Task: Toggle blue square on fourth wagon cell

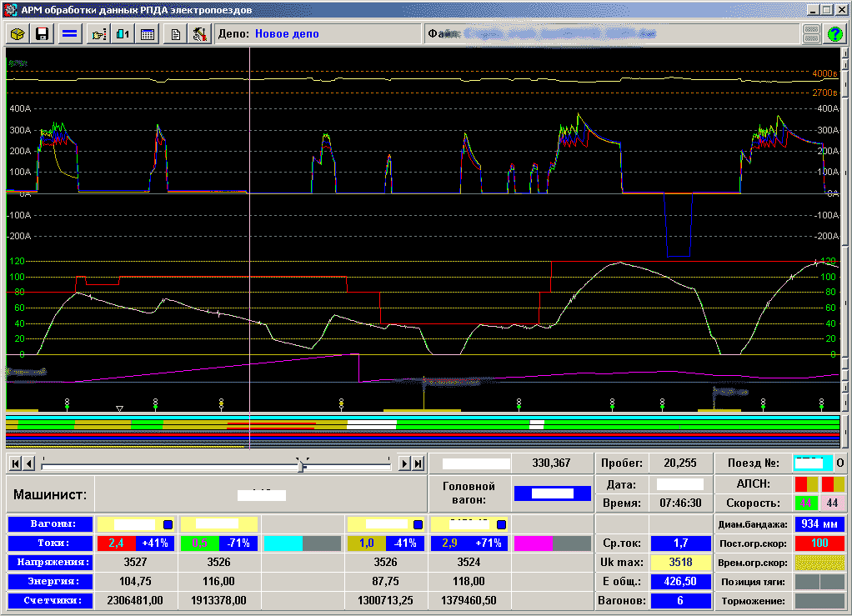Action: [x=418, y=524]
